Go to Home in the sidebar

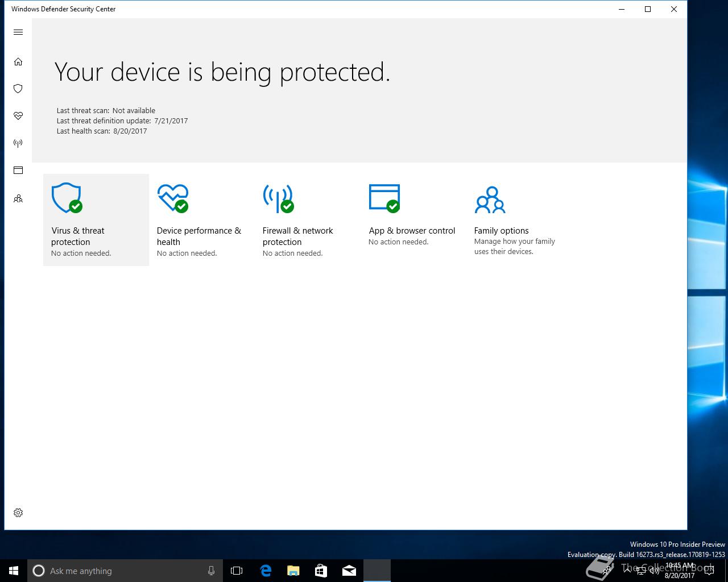pos(18,61)
